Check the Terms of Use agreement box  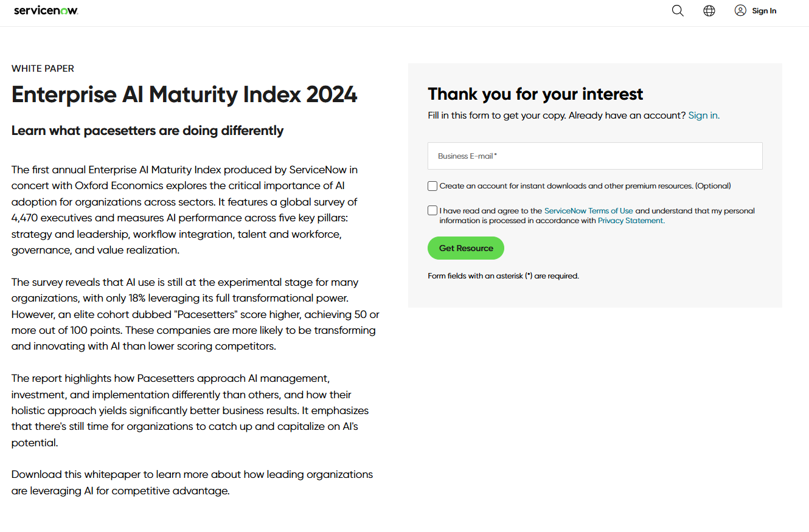click(x=432, y=211)
